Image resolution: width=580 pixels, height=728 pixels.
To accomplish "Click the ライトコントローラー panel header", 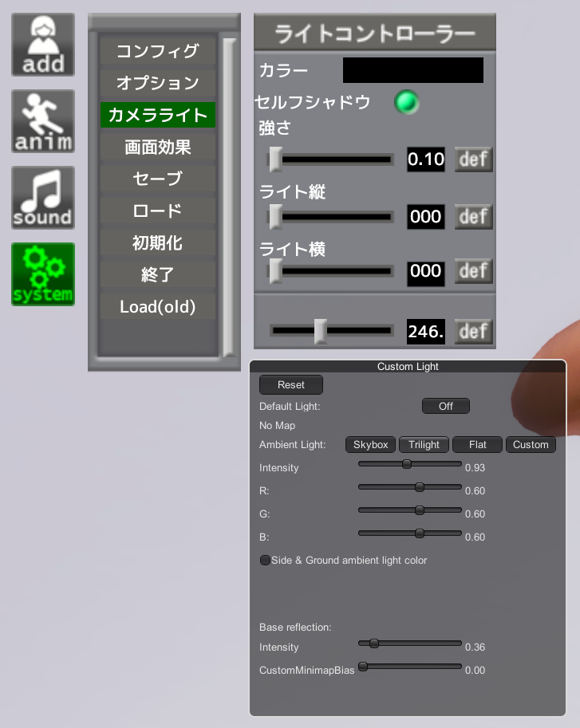I will [375, 32].
